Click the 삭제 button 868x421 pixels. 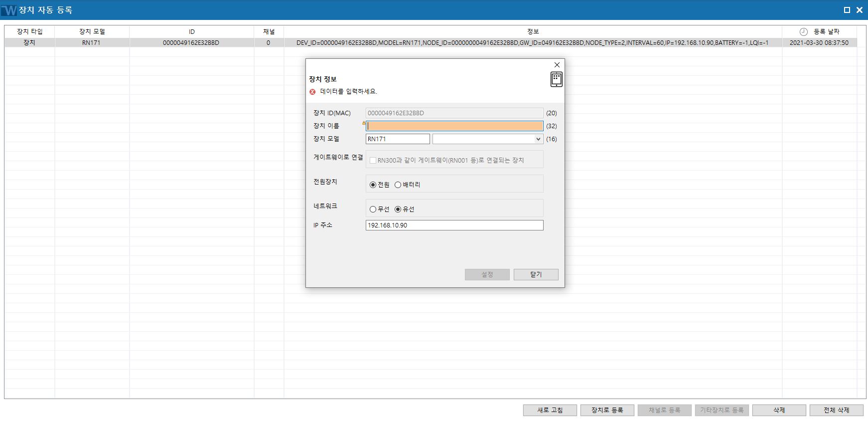click(x=779, y=410)
